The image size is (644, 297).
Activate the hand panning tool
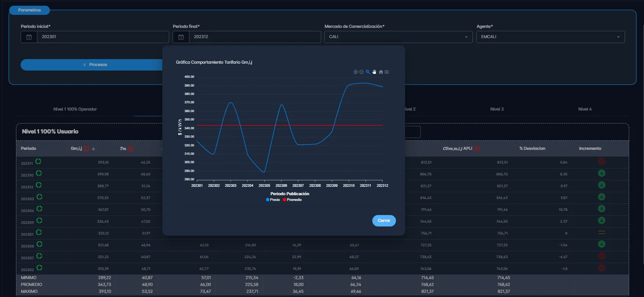coord(374,72)
